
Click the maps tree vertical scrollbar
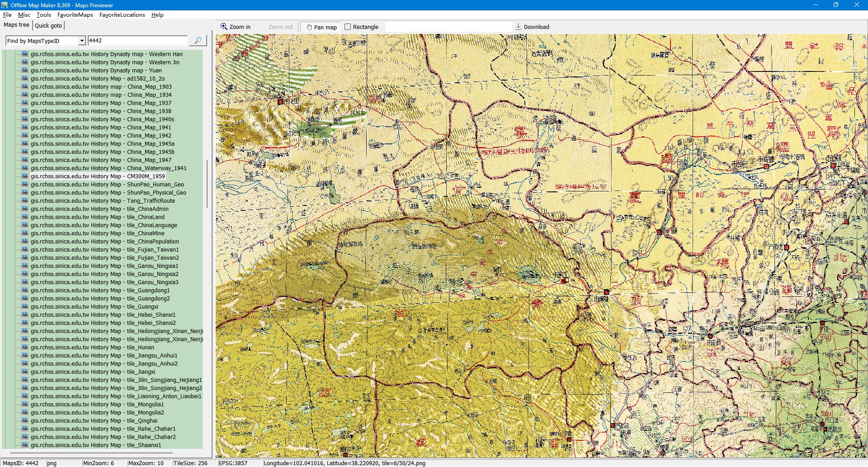click(x=207, y=184)
